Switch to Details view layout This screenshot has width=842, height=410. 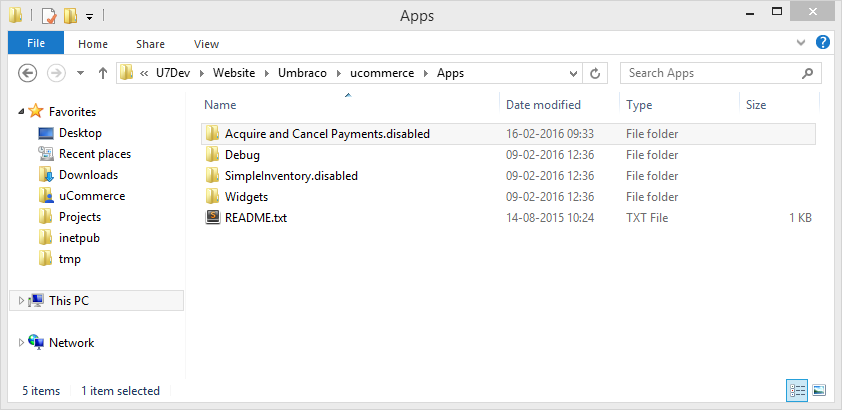(796, 390)
